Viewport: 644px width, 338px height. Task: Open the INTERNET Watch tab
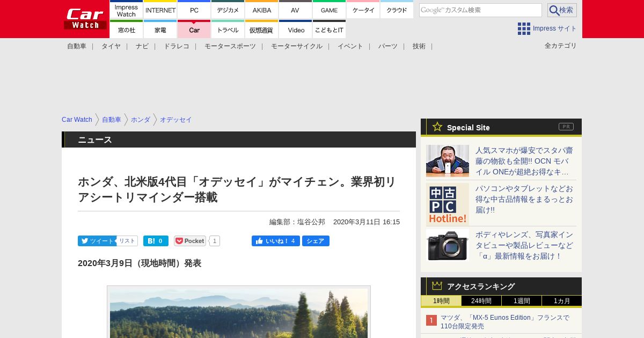click(160, 10)
